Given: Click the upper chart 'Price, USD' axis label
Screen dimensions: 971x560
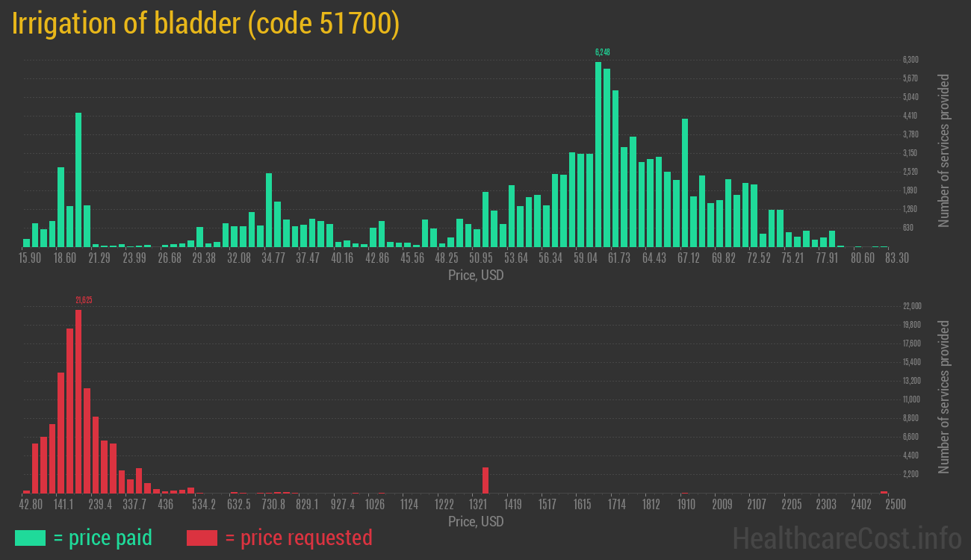Looking at the screenshot, I should (476, 276).
